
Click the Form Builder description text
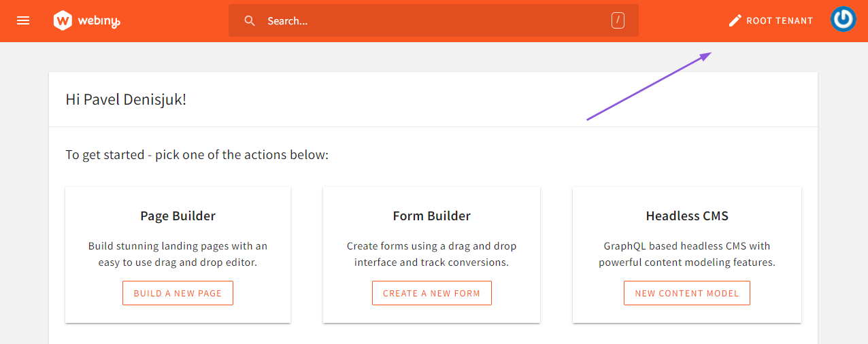(431, 254)
